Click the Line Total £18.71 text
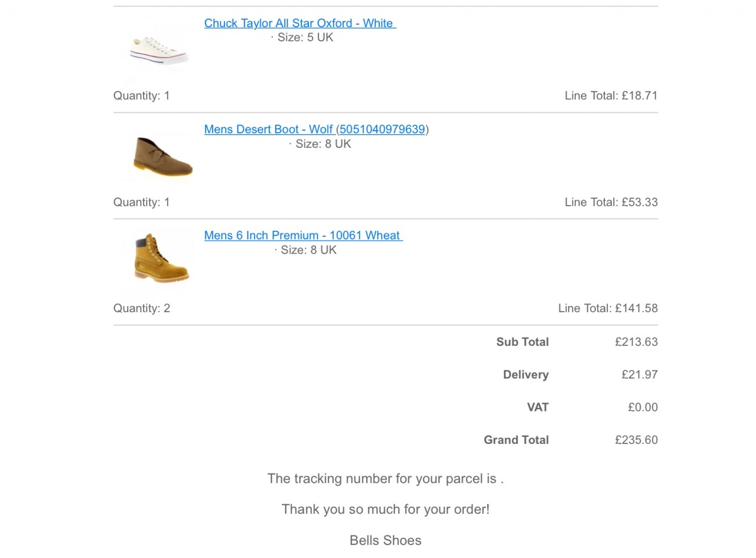This screenshot has height=558, width=756. tap(611, 96)
